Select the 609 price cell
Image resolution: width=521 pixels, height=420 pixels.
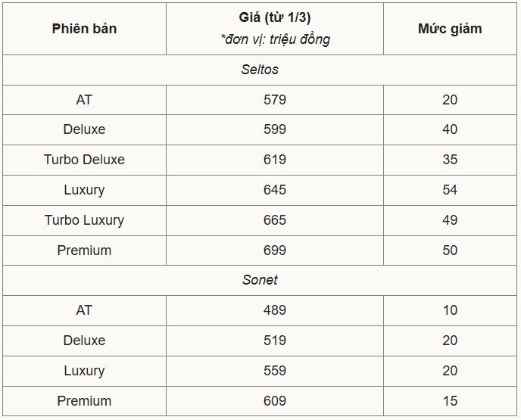[275, 401]
